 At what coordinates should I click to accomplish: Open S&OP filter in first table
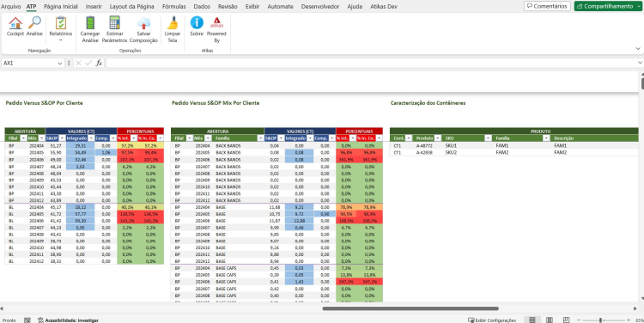[x=62, y=138]
